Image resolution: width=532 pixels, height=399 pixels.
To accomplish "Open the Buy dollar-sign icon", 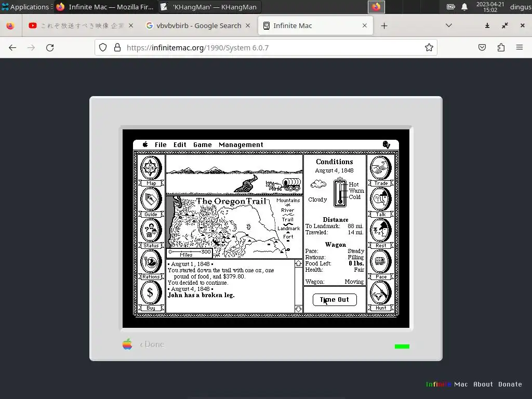I will [x=151, y=296].
